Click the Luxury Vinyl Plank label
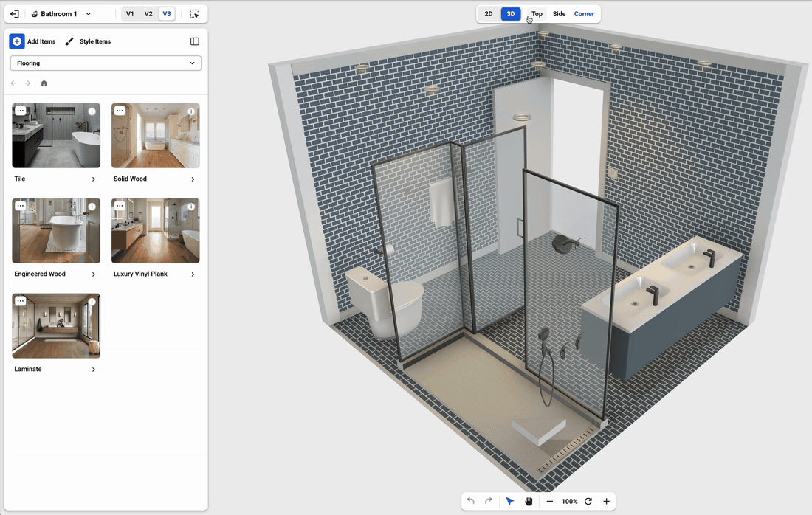Viewport: 812px width, 515px height. [x=140, y=274]
